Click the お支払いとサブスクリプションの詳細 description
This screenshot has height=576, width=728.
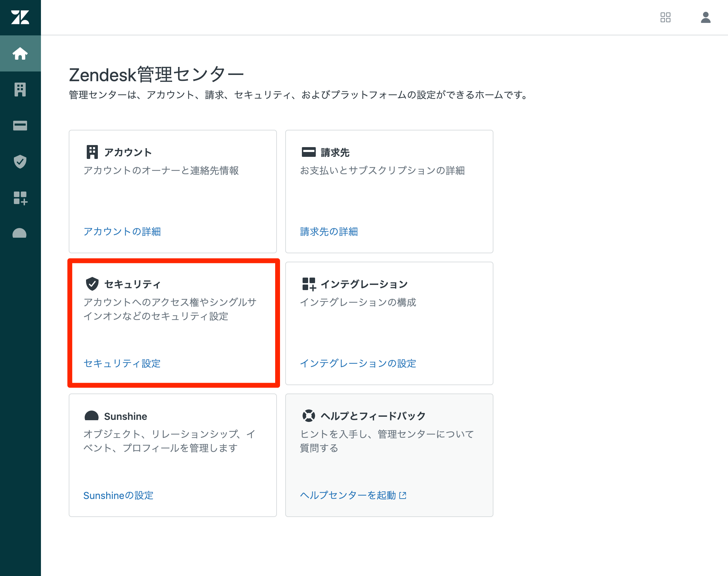click(382, 170)
